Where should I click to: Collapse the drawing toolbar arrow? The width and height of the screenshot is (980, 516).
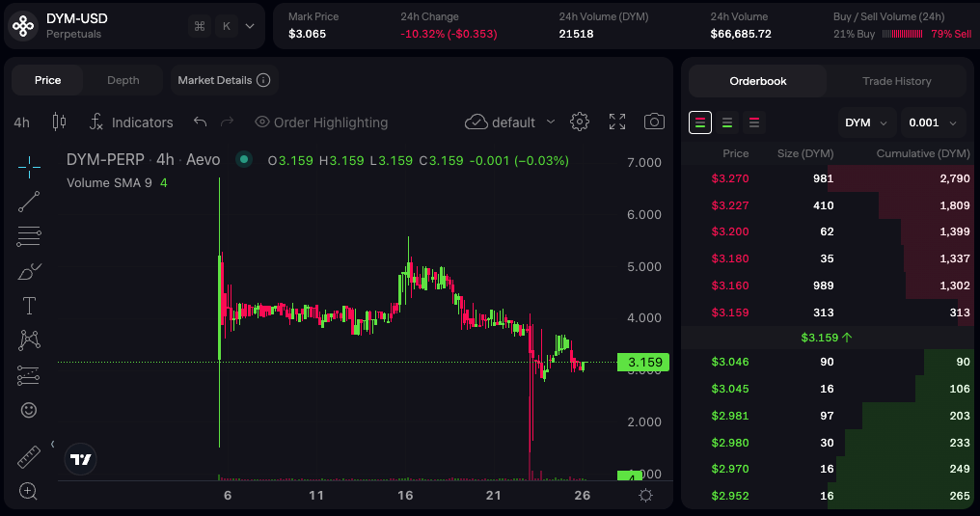(52, 445)
